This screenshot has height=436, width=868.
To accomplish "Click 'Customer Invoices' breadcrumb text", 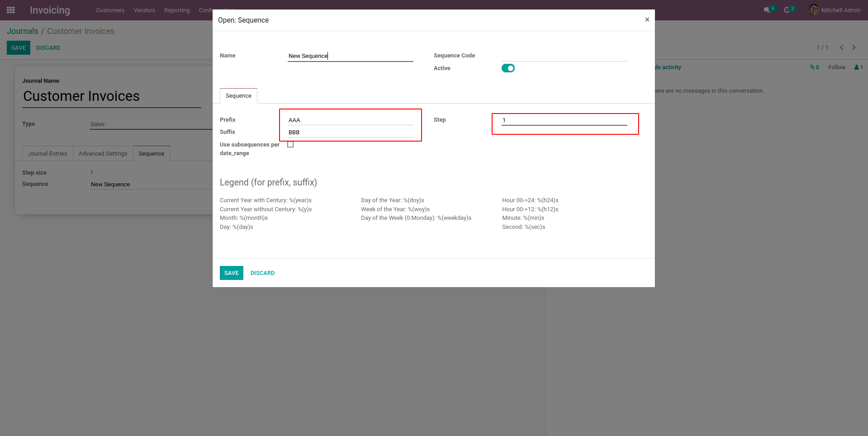I will (x=81, y=31).
